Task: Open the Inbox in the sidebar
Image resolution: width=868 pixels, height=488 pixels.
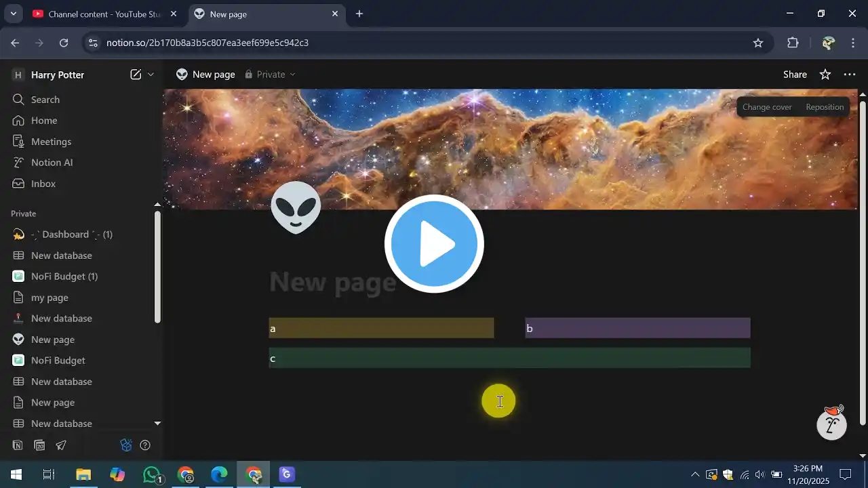Action: coord(43,184)
